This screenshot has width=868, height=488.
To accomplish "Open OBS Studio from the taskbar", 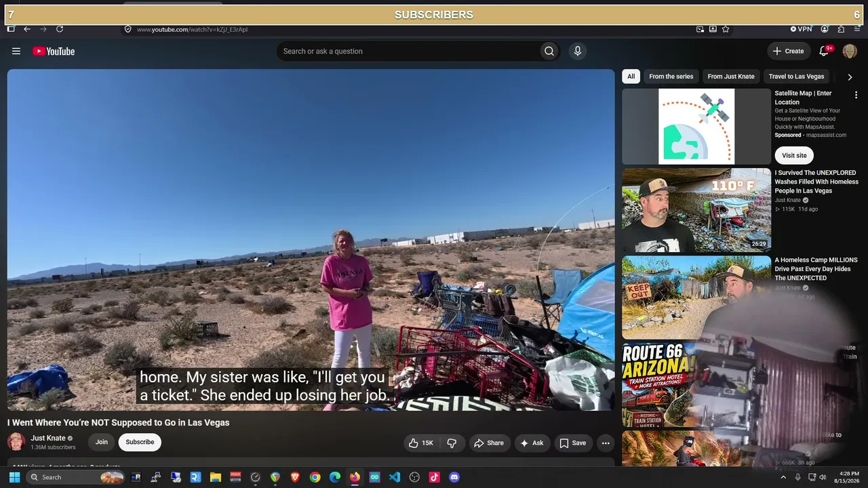I will point(414,477).
